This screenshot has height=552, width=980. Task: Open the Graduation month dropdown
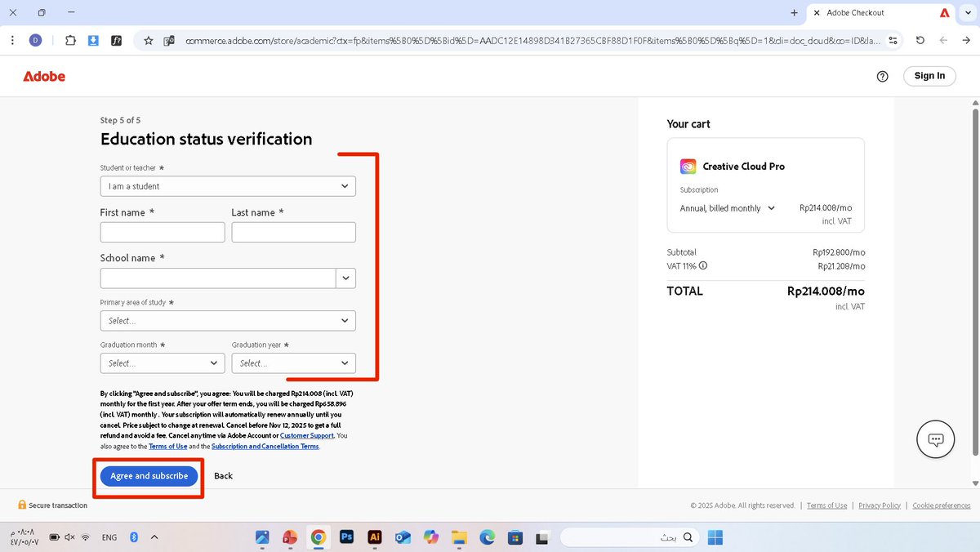[163, 363]
